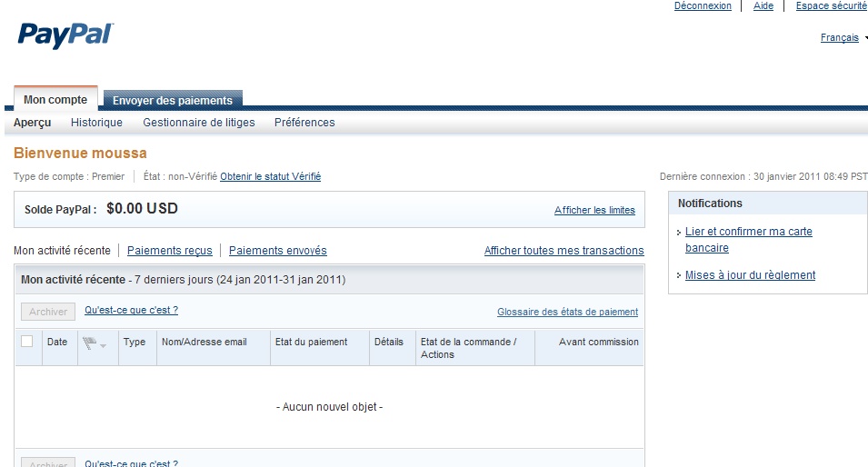Click the $0.00 USD balance text
Image resolution: width=868 pixels, height=467 pixels.
point(143,209)
